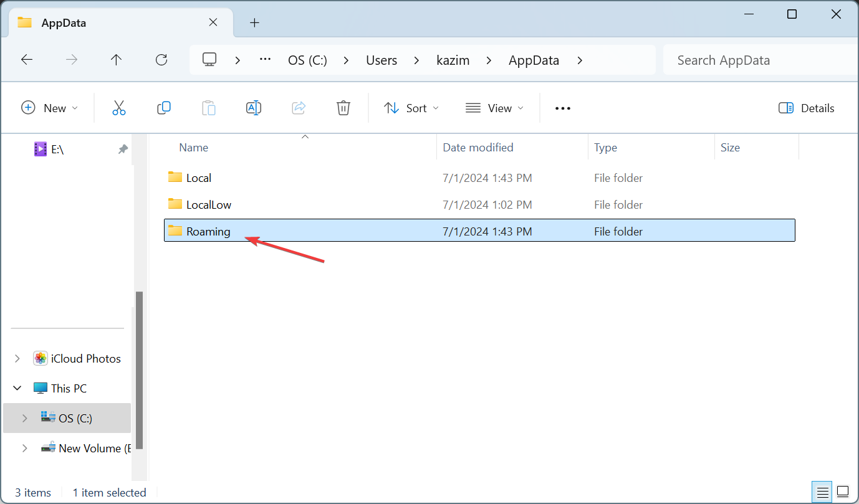Click the Local folder icon

pos(175,177)
